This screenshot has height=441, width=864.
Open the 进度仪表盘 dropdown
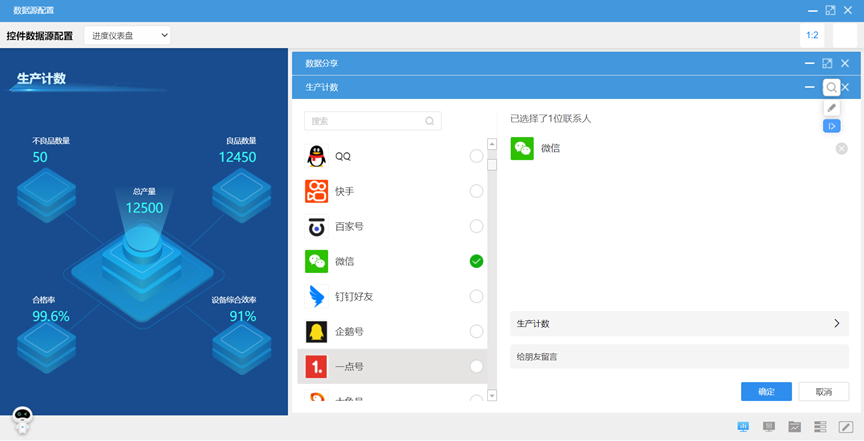127,35
